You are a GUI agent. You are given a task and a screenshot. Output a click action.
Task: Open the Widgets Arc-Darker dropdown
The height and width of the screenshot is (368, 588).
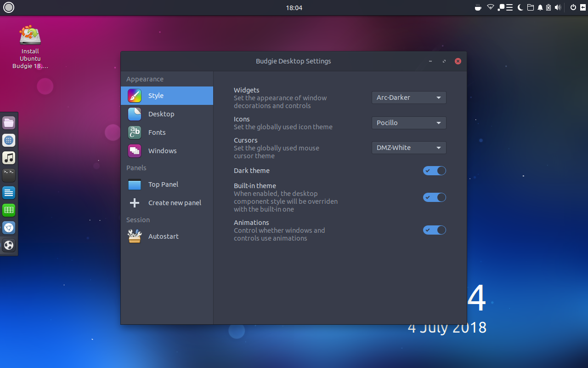tap(409, 98)
